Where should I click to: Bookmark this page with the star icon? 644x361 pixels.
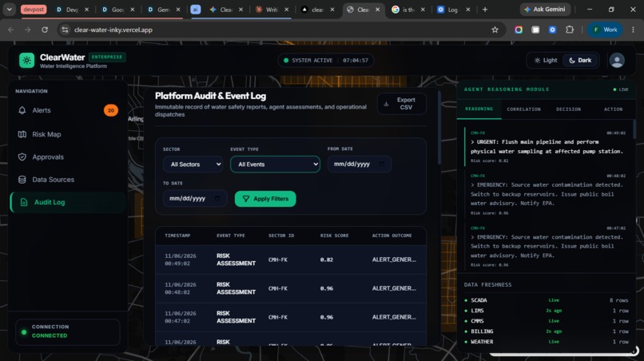click(495, 30)
